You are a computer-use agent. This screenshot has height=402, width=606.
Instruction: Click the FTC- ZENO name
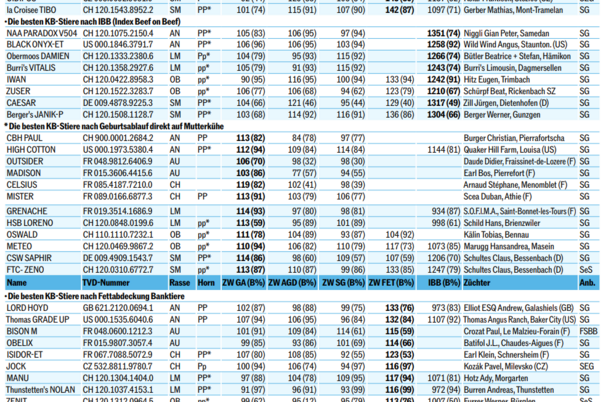(25, 270)
